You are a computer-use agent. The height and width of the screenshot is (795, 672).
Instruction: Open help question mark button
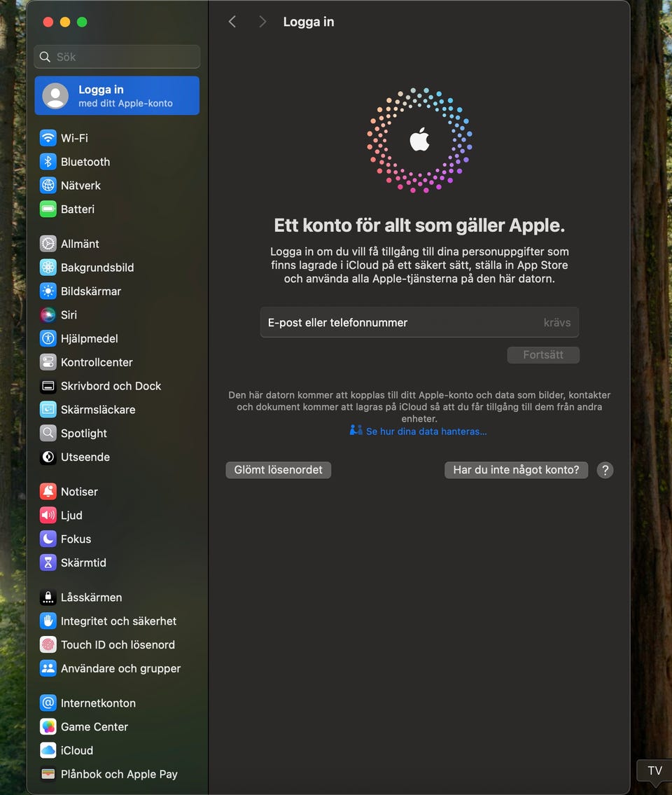click(x=605, y=470)
